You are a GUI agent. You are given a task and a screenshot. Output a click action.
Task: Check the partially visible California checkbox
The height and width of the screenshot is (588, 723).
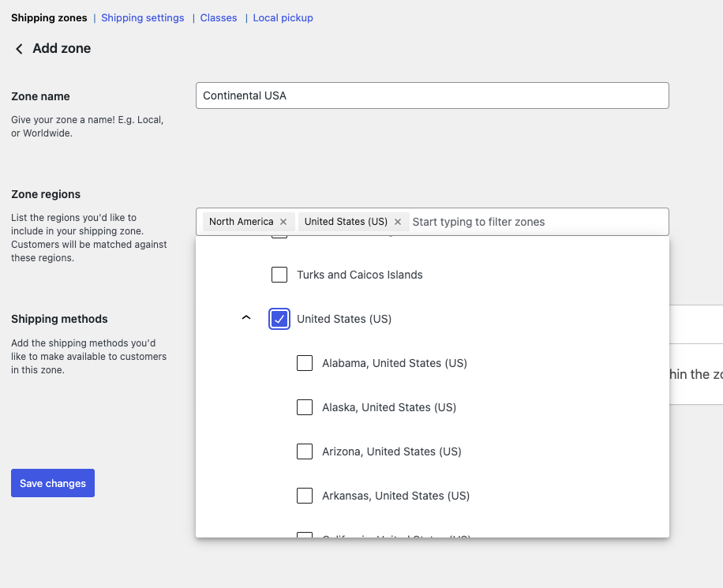click(305, 537)
